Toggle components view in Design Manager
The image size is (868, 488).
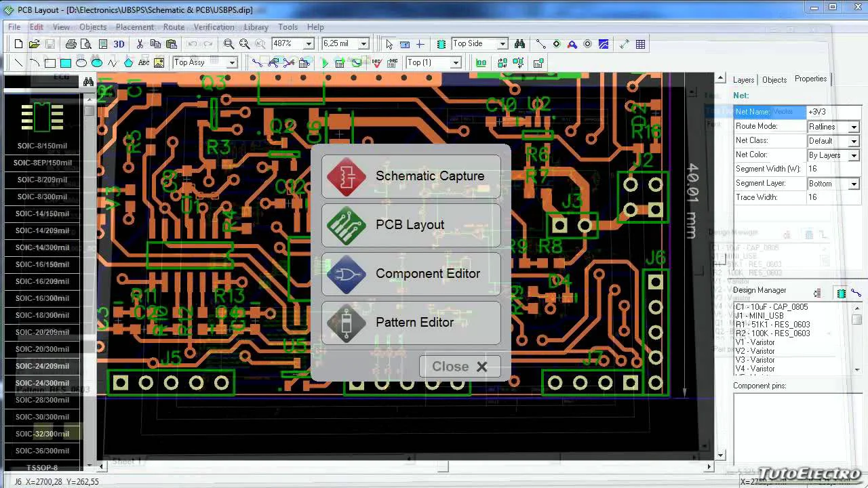click(x=841, y=293)
